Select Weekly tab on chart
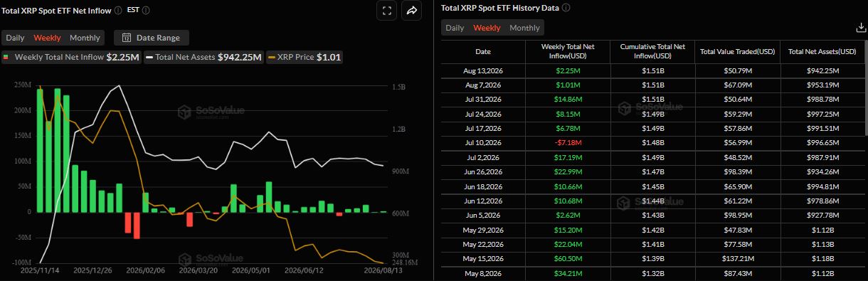 [47, 38]
